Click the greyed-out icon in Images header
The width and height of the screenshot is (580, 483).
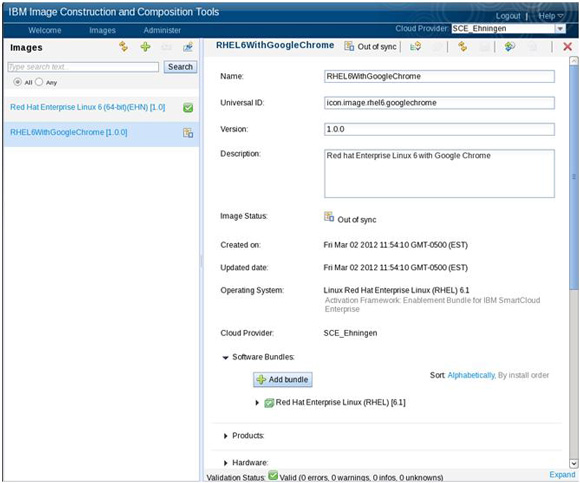tap(166, 47)
